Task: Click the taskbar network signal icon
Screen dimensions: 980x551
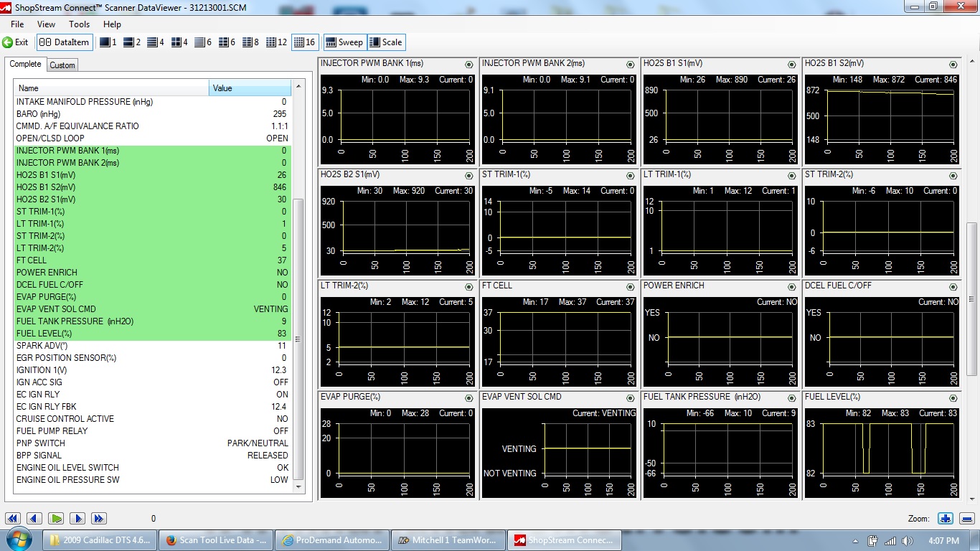Action: coord(890,540)
